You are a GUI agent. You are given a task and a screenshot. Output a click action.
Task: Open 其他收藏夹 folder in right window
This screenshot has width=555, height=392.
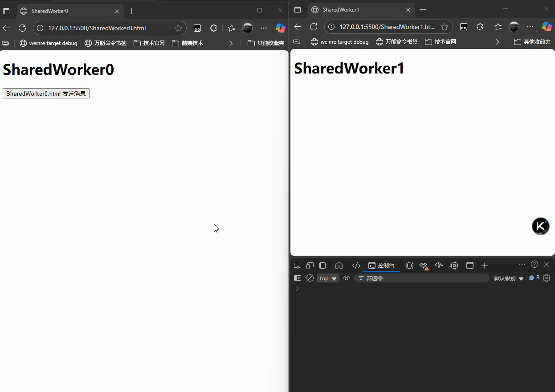tap(532, 42)
